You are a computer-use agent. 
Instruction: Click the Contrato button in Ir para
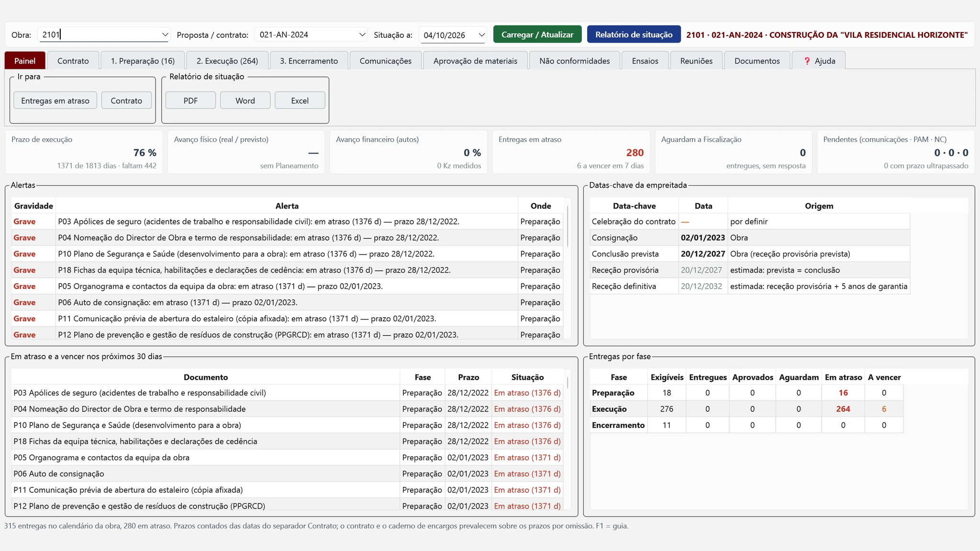(x=126, y=100)
